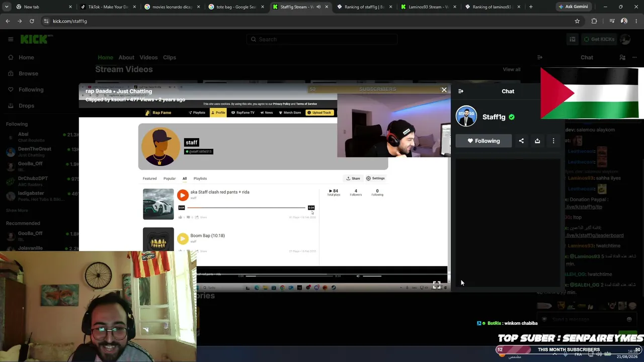Focus the Kick search box
Image resolution: width=644 pixels, height=362 pixels.
[x=322, y=39]
